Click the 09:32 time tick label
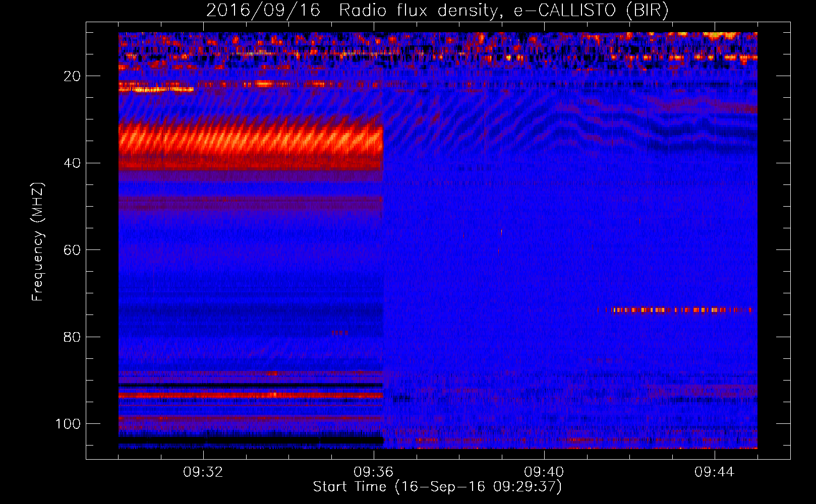The height and width of the screenshot is (504, 816). pyautogui.click(x=203, y=472)
